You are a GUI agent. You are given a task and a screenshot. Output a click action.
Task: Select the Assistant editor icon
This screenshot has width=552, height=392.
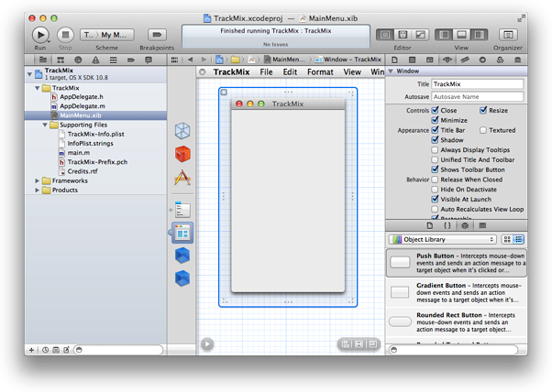coord(403,35)
